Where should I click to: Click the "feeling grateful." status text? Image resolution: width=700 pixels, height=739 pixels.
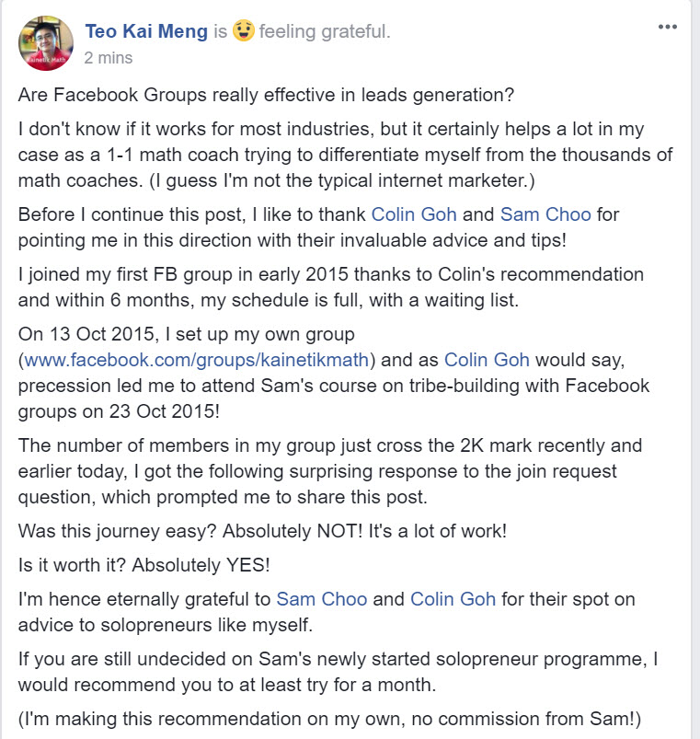pyautogui.click(x=325, y=31)
